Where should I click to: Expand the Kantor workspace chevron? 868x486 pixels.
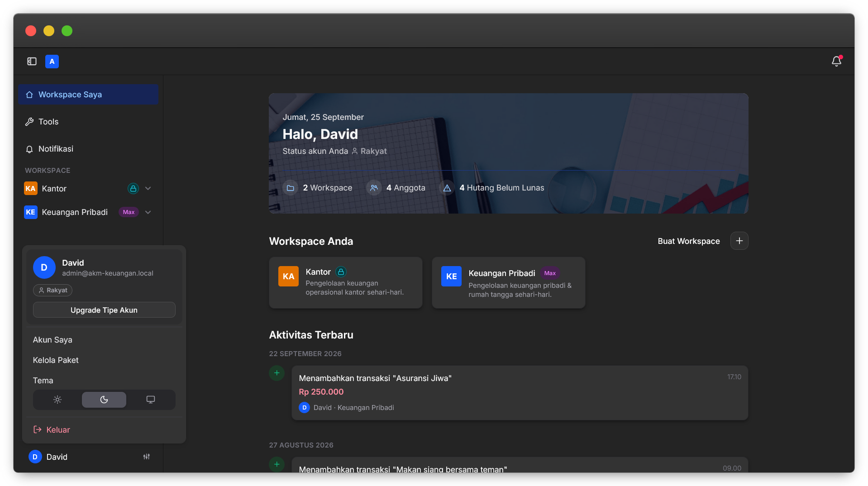click(x=148, y=188)
